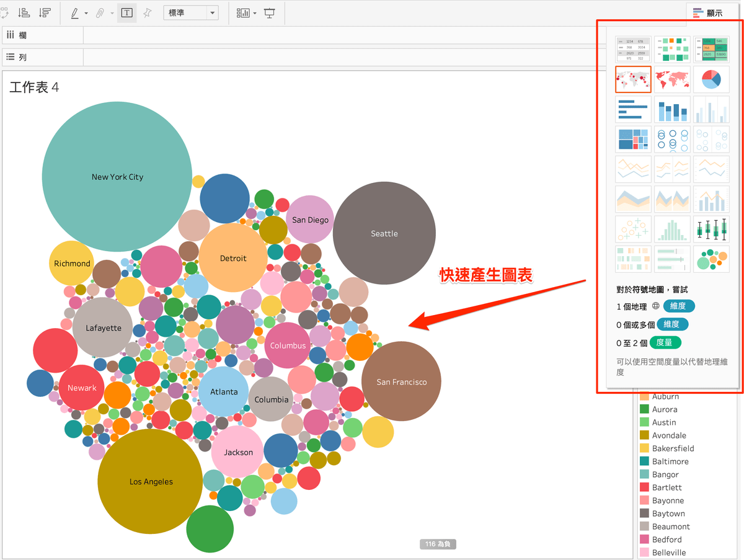Pick the stacked bars chart type

672,109
